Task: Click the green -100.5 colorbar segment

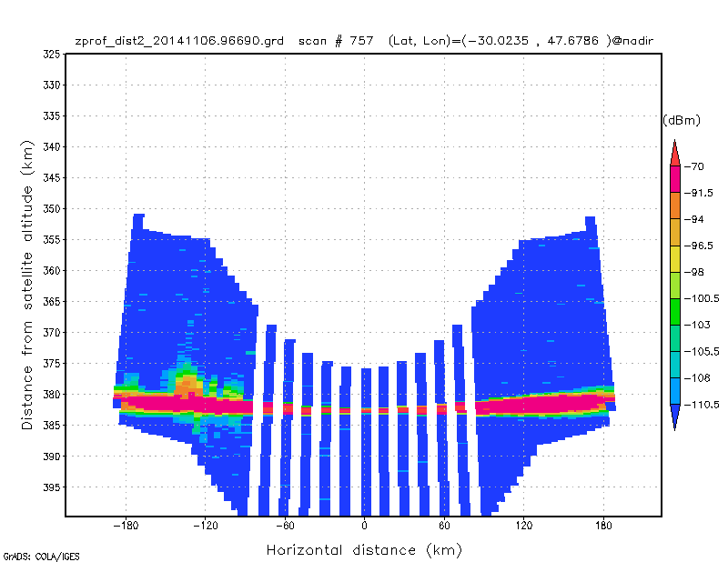Action: pos(675,311)
